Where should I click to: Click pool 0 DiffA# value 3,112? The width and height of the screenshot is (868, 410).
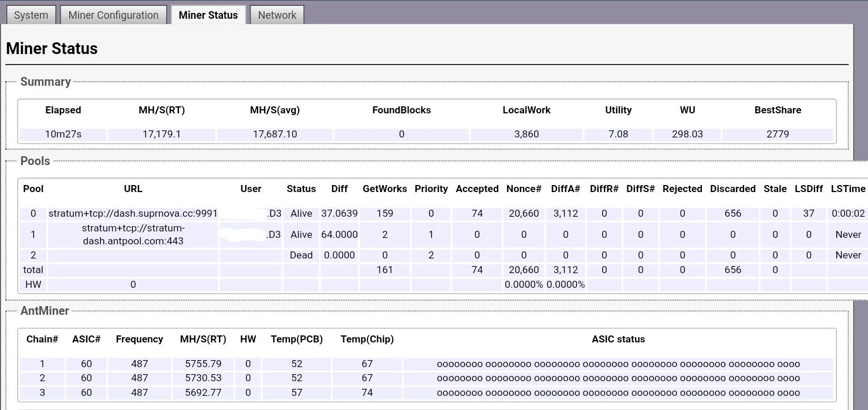click(x=566, y=214)
